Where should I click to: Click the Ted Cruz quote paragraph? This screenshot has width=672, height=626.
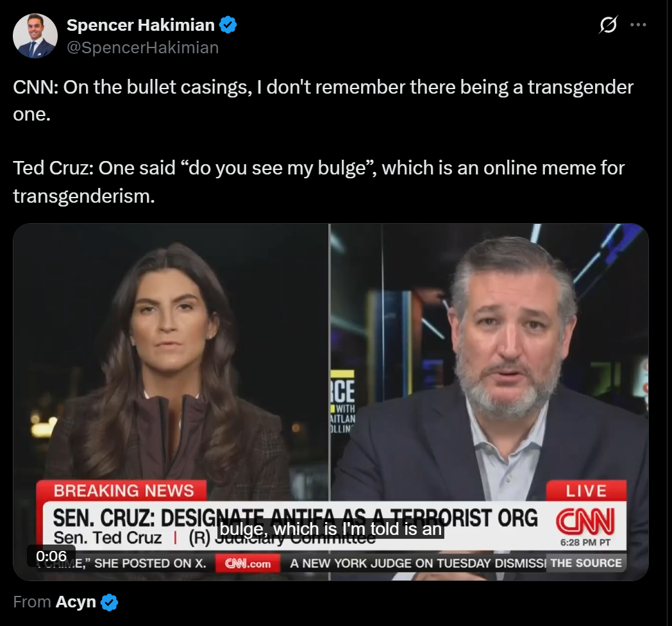(x=319, y=182)
